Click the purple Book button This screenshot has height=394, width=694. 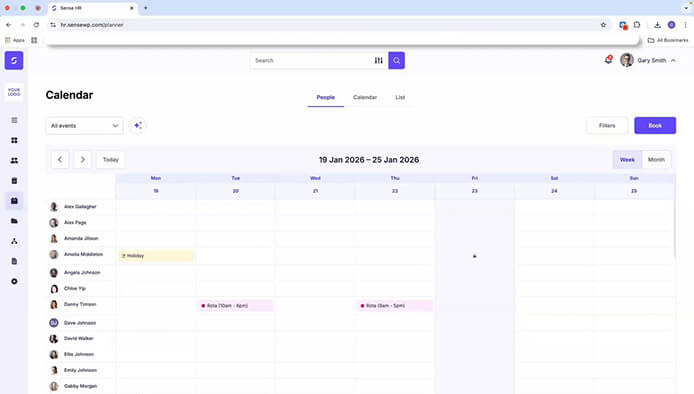point(655,126)
